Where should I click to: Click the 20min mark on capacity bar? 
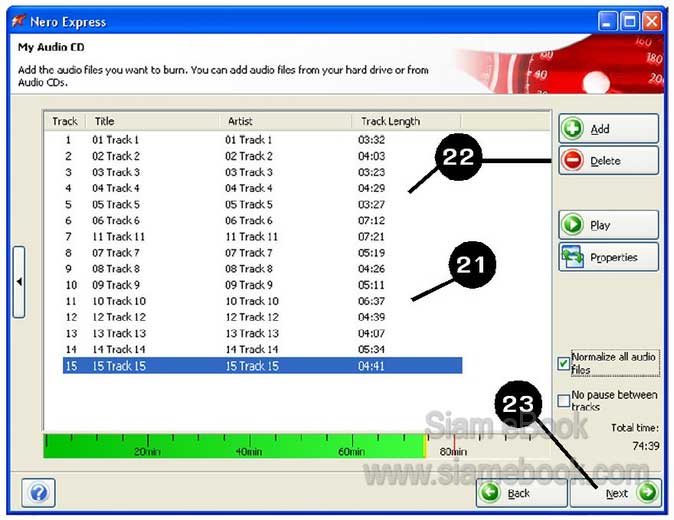point(147,451)
